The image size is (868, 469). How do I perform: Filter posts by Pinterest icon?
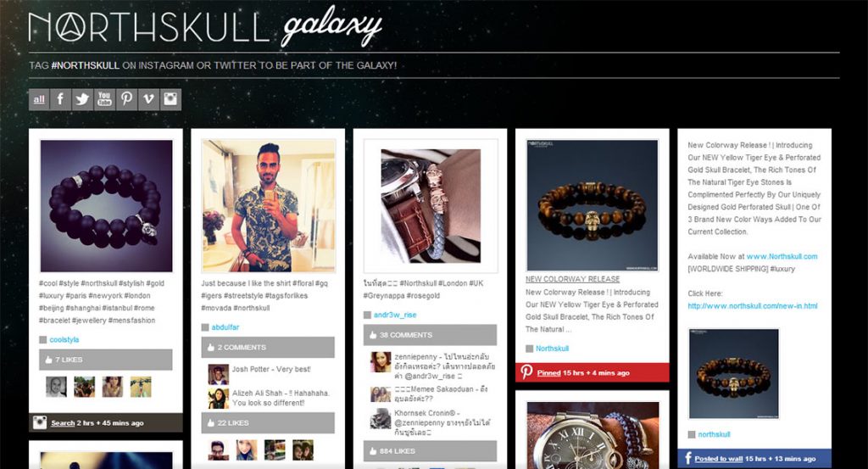(127, 100)
